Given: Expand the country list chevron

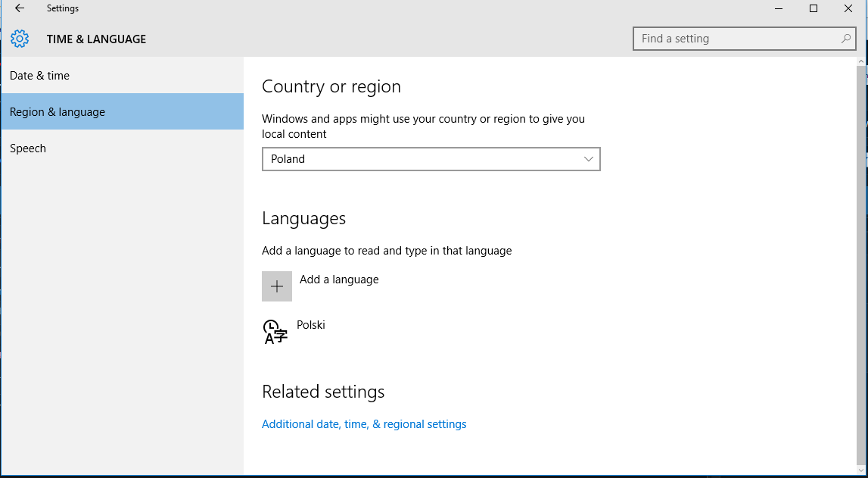Looking at the screenshot, I should point(589,159).
